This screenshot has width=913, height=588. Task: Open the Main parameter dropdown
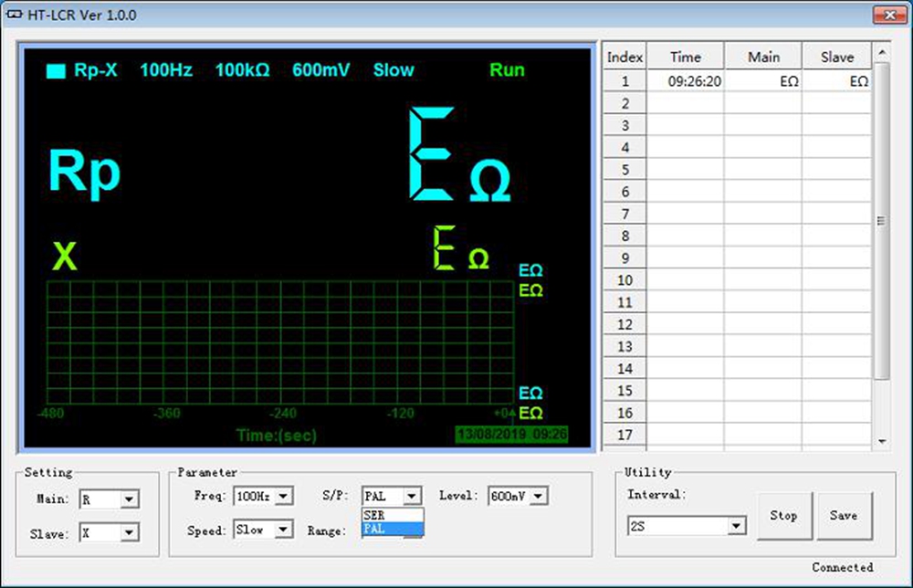(129, 499)
